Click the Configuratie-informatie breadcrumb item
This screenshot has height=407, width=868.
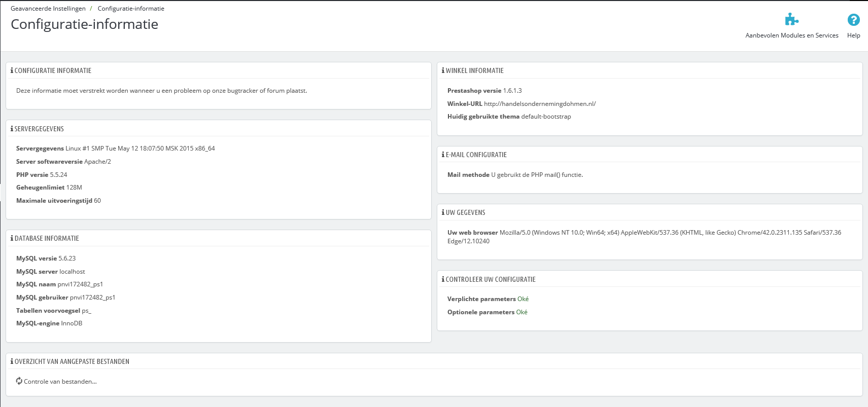pyautogui.click(x=131, y=9)
